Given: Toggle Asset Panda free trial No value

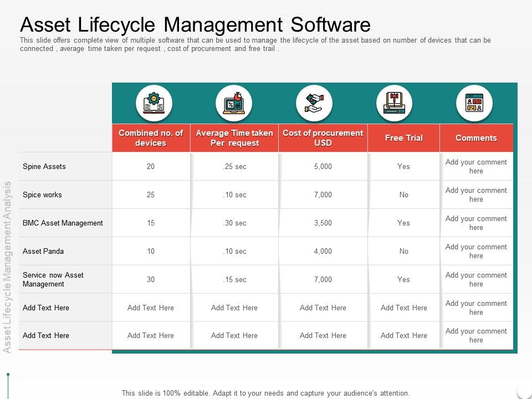Looking at the screenshot, I should (404, 251).
